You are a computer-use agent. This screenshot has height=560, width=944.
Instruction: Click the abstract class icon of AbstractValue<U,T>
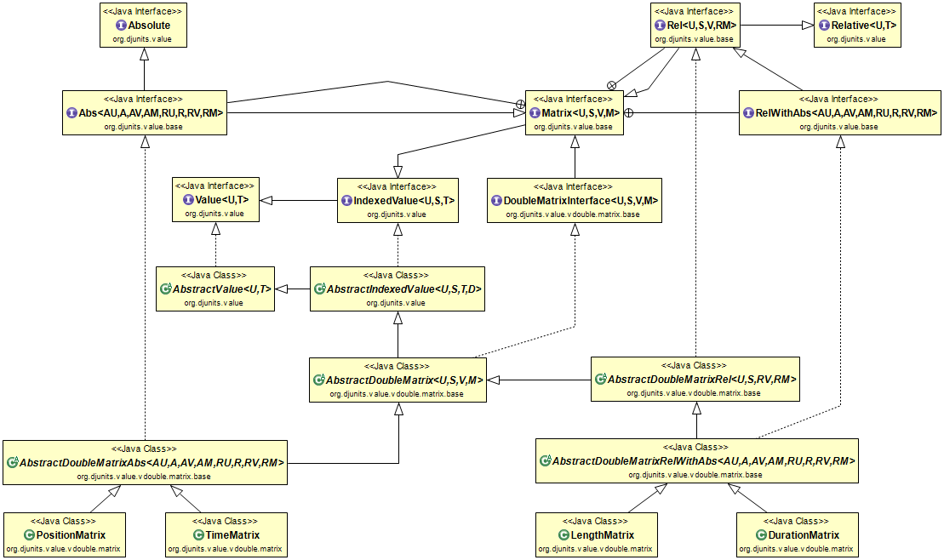166,289
